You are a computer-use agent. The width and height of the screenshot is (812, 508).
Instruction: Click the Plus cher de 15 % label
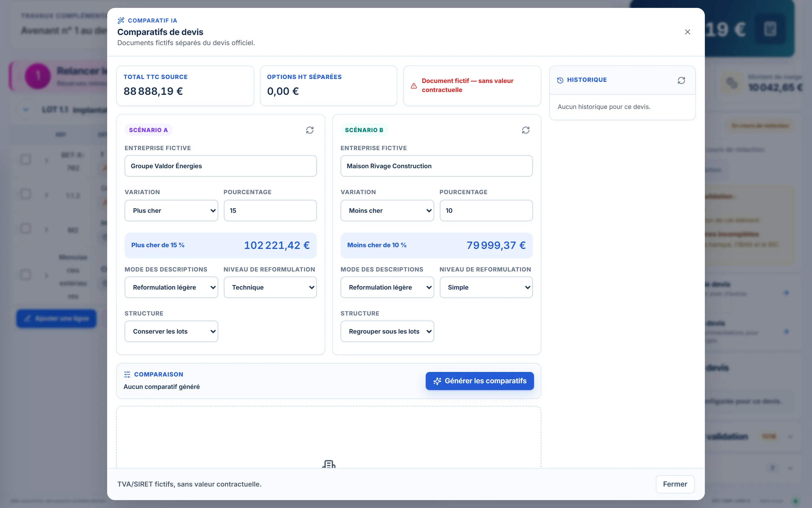158,245
